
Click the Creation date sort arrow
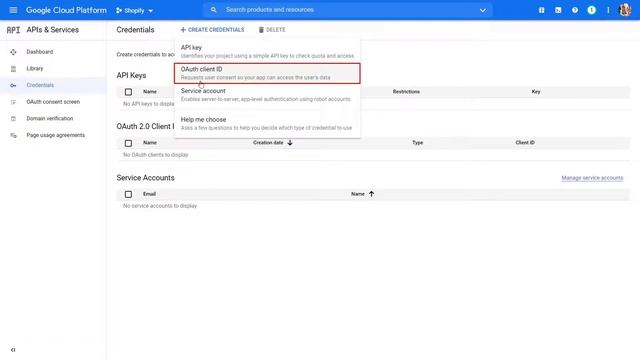[290, 143]
